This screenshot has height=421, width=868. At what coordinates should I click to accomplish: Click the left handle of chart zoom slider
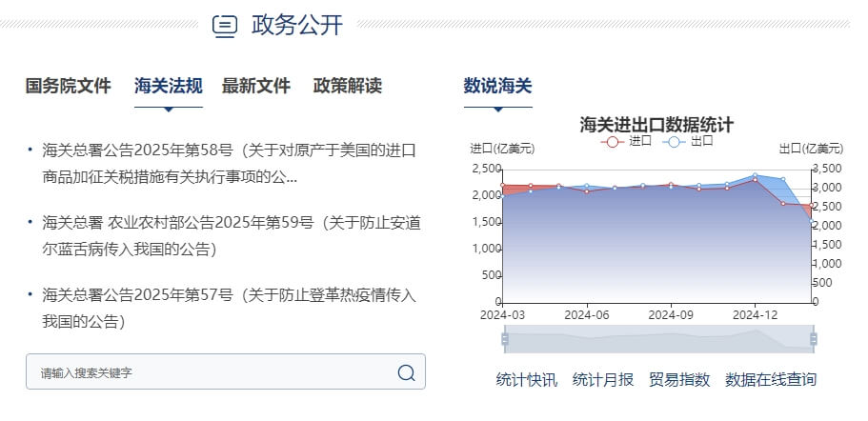(505, 339)
